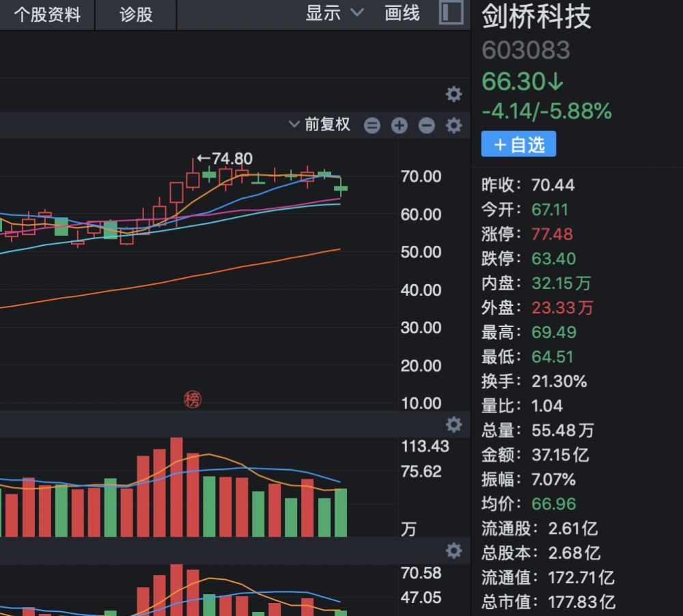Click the 振幅 value 7.07%
The image size is (683, 616).
[554, 479]
